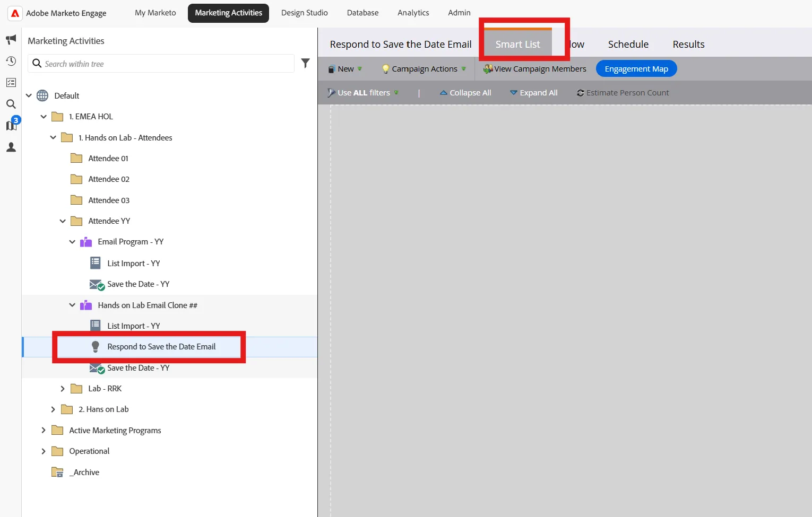Open the Database section
This screenshot has height=517, width=812.
click(363, 13)
